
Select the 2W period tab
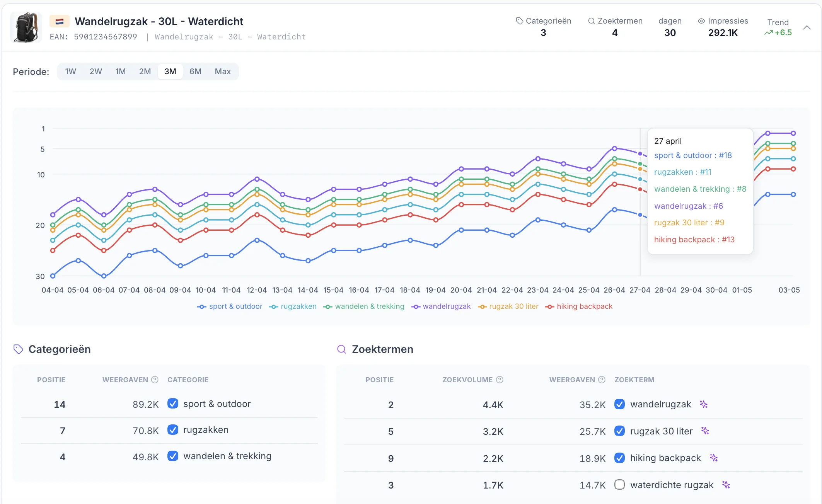point(96,72)
